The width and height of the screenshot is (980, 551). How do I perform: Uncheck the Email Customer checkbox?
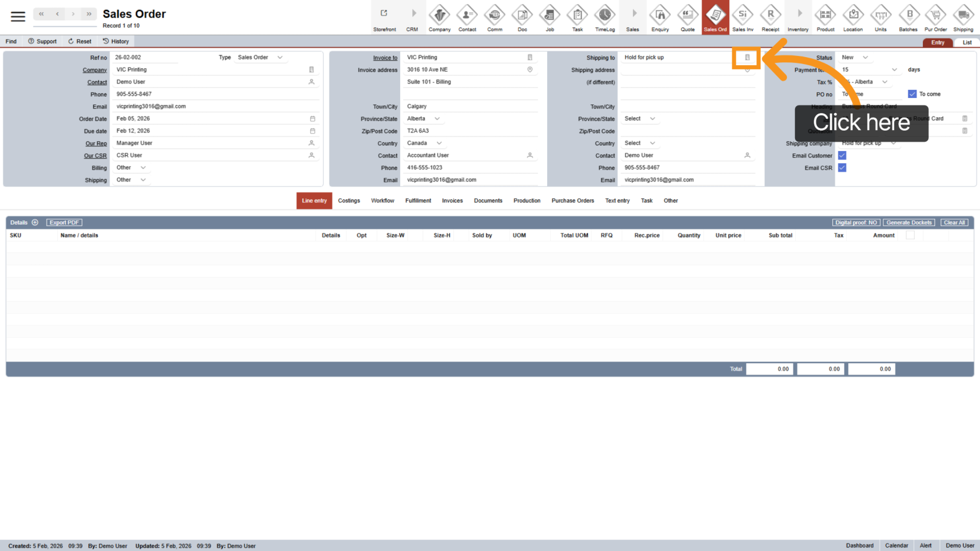click(842, 156)
